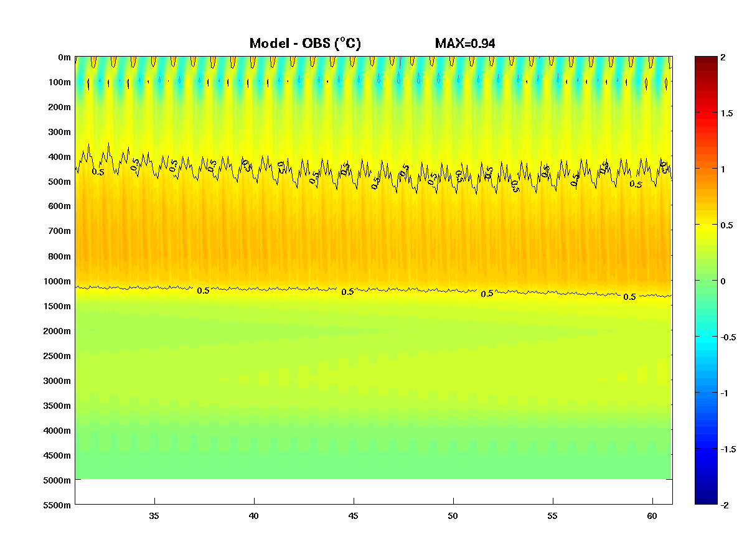
Task: Click the colorbar's "-0.5" tick label
Action: coord(728,337)
